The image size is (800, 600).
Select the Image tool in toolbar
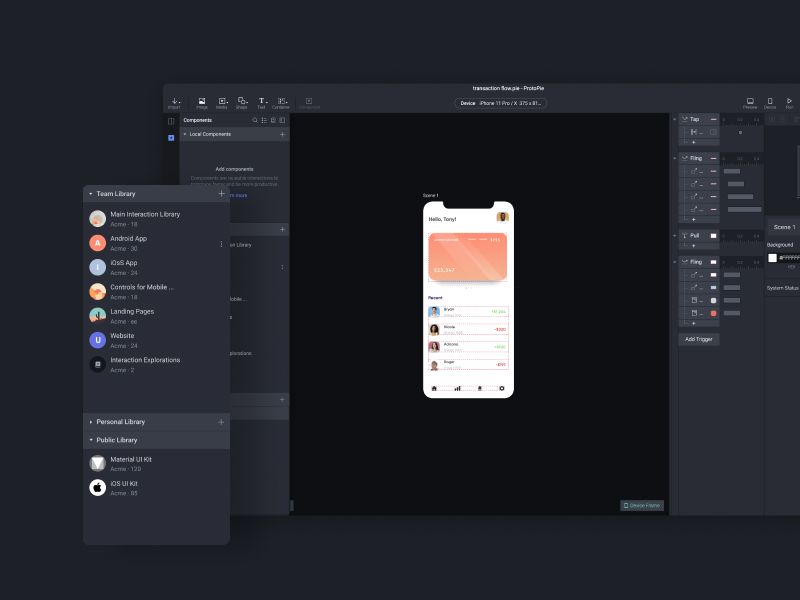pos(202,103)
